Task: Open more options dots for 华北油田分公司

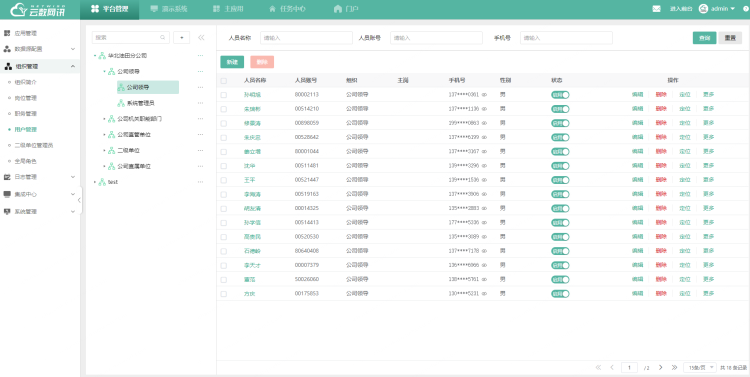Action: [x=200, y=55]
